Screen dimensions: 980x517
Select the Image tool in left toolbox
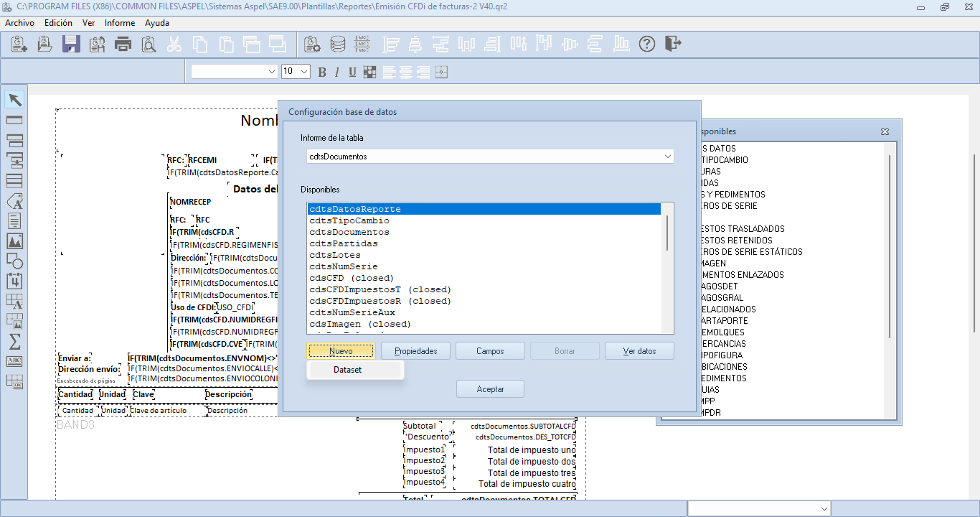click(14, 241)
